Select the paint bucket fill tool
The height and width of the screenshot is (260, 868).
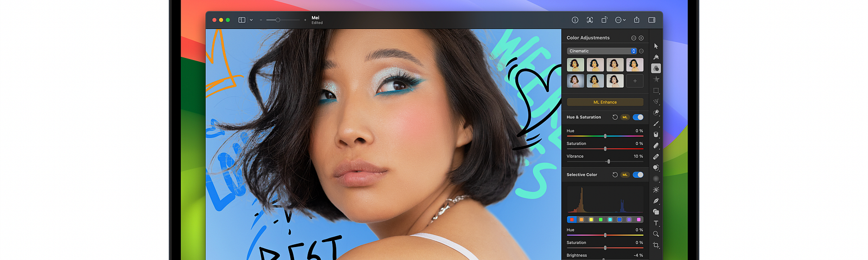click(x=656, y=134)
